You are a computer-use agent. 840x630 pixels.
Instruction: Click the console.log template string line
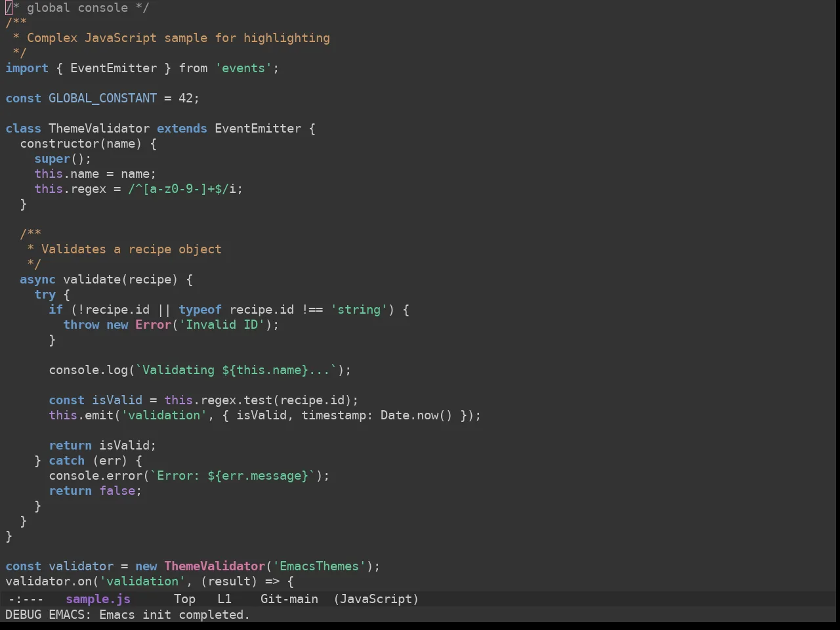(199, 370)
